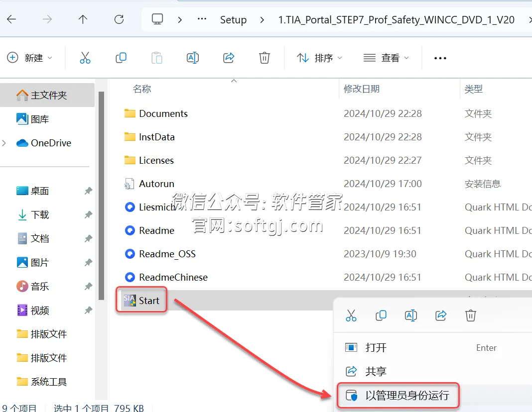
Task: Unpin 下载 using its pin icon
Action: (88, 214)
